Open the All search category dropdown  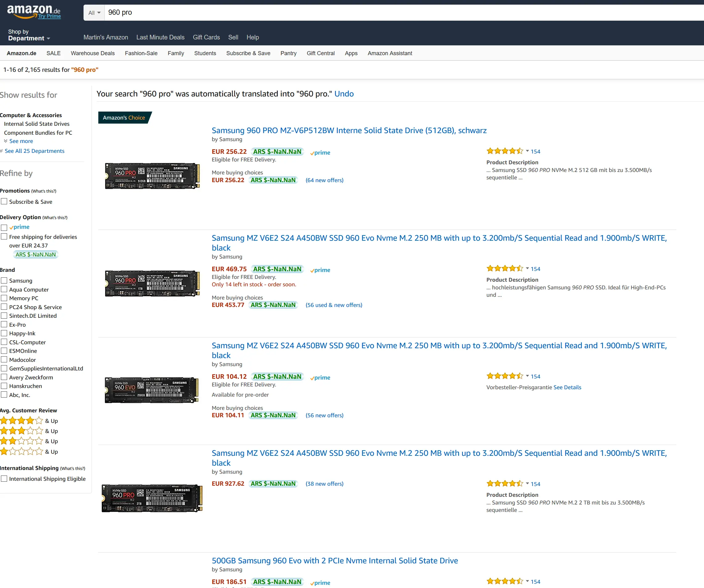pyautogui.click(x=93, y=12)
